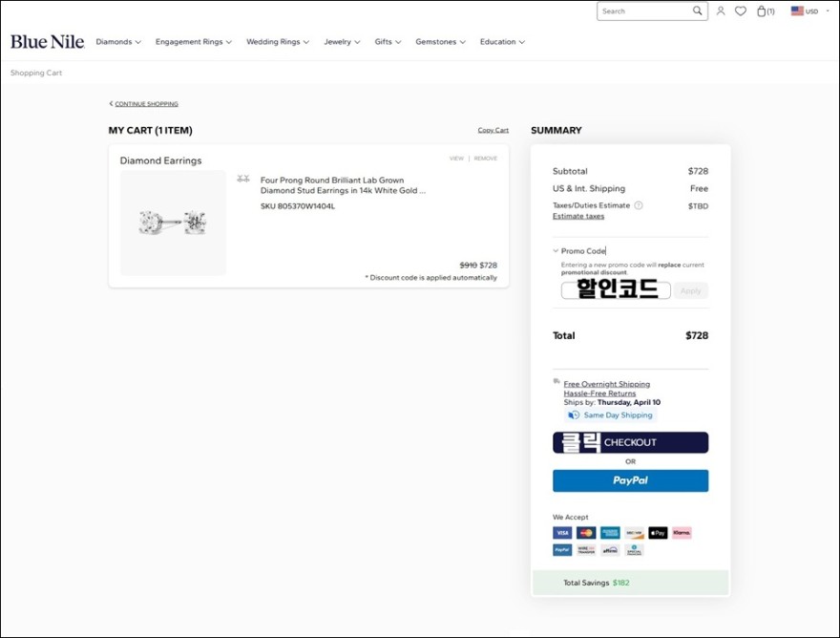840x638 pixels.
Task: Click the Four Prong Round Brilliant product title
Action: click(343, 185)
